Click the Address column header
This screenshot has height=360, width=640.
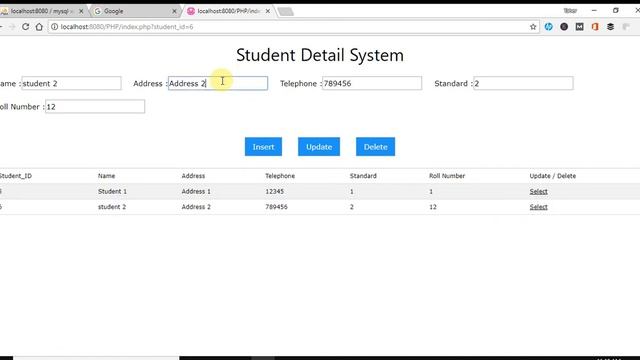[x=193, y=176]
